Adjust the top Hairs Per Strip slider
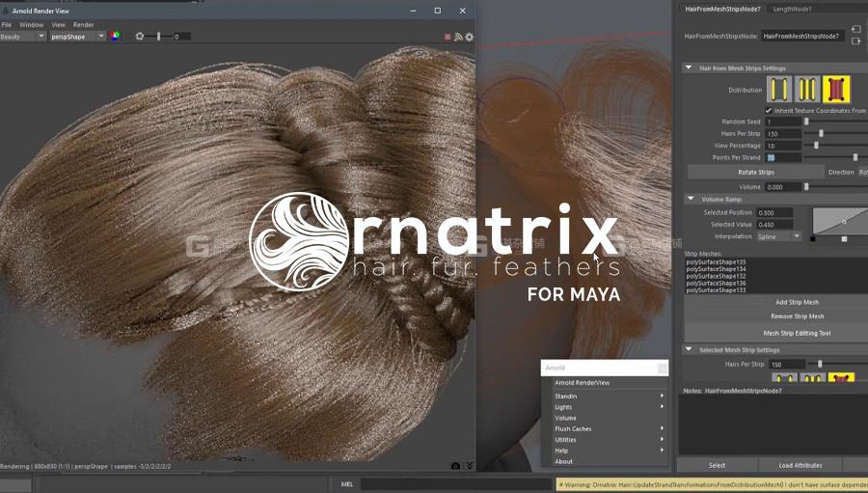Viewport: 868px width, 493px height. 821,133
